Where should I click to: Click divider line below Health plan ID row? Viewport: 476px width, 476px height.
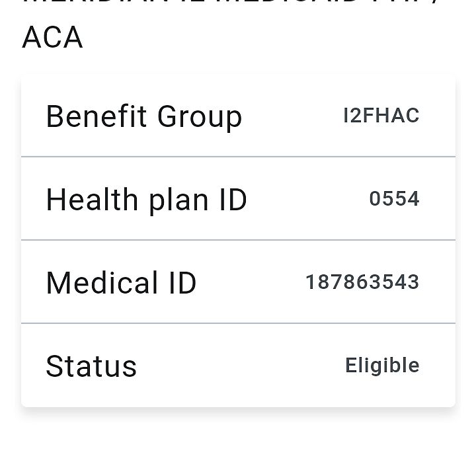coord(238,240)
